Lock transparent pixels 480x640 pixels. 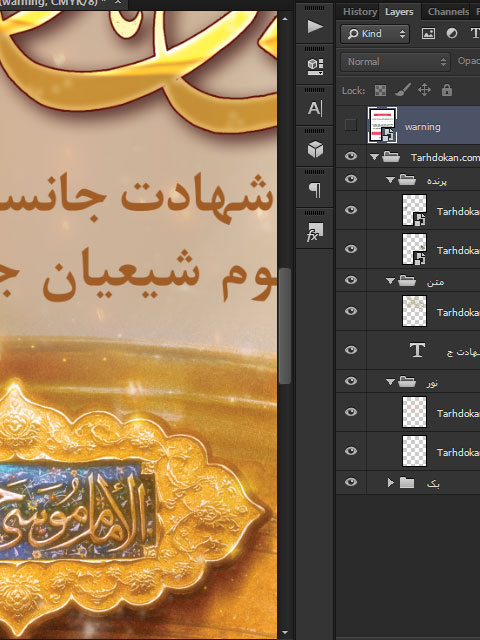click(x=380, y=90)
